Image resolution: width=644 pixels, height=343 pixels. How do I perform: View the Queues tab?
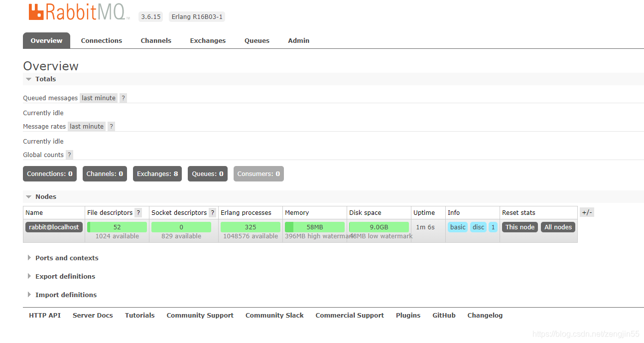coord(257,41)
